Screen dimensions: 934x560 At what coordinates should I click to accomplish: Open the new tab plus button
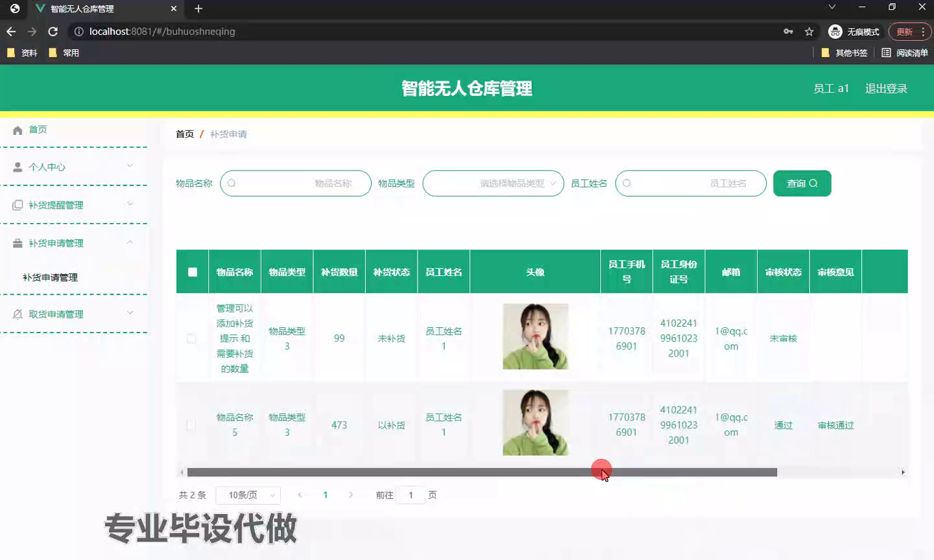click(x=198, y=8)
